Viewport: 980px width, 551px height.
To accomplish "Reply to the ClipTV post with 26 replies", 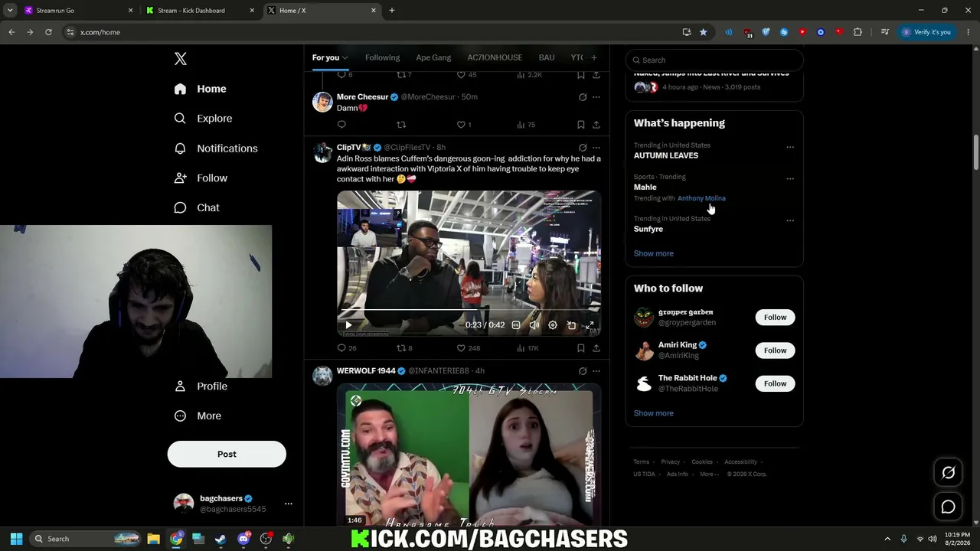I will coord(347,348).
